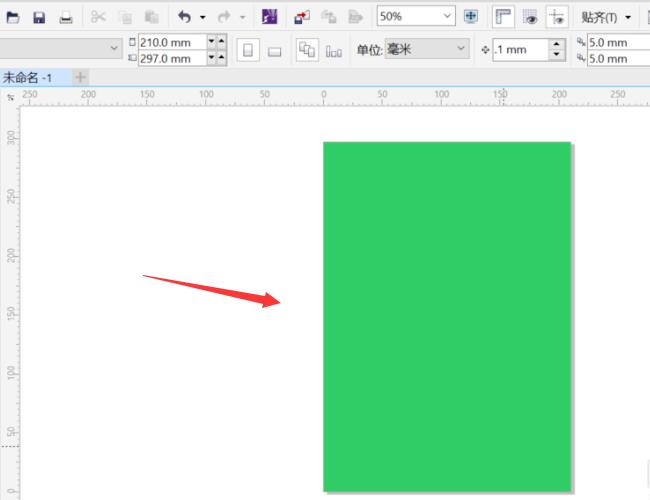Increase the nudge distance value
This screenshot has height=500, width=650.
(557, 44)
